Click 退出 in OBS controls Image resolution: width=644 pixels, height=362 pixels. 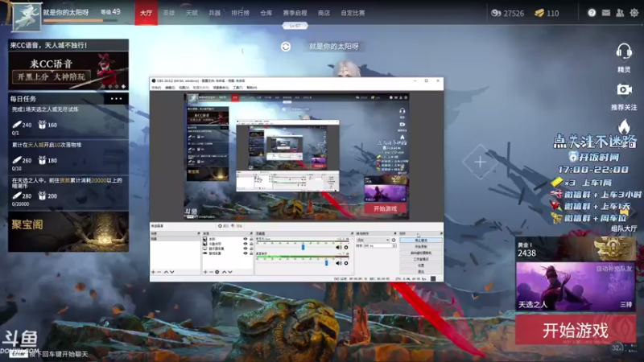point(421,272)
